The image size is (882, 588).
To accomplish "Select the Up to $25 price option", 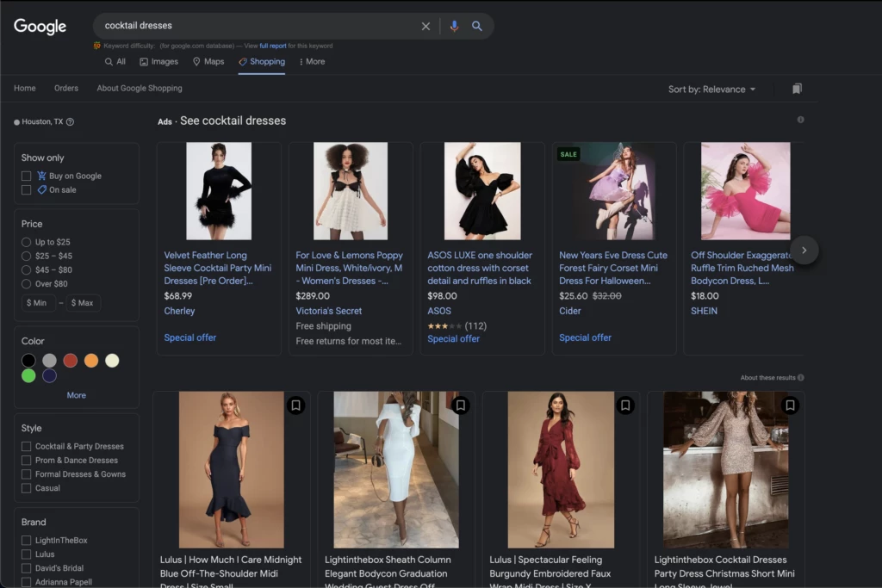I will coord(26,242).
